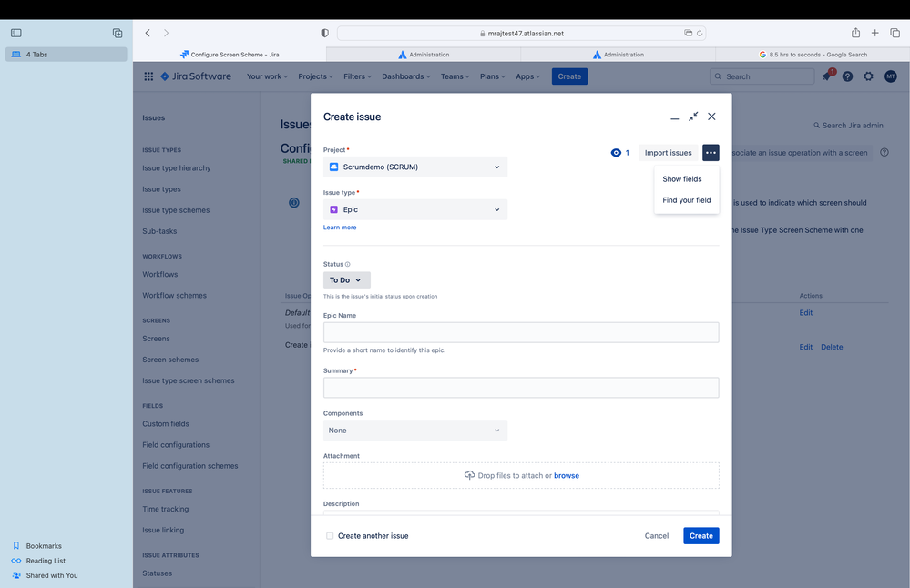The height and width of the screenshot is (588, 910).
Task: Click the Jira Search box
Action: tap(762, 76)
